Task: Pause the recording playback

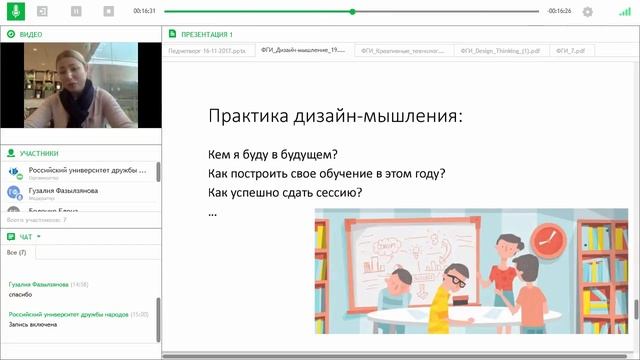Action: tap(76, 11)
